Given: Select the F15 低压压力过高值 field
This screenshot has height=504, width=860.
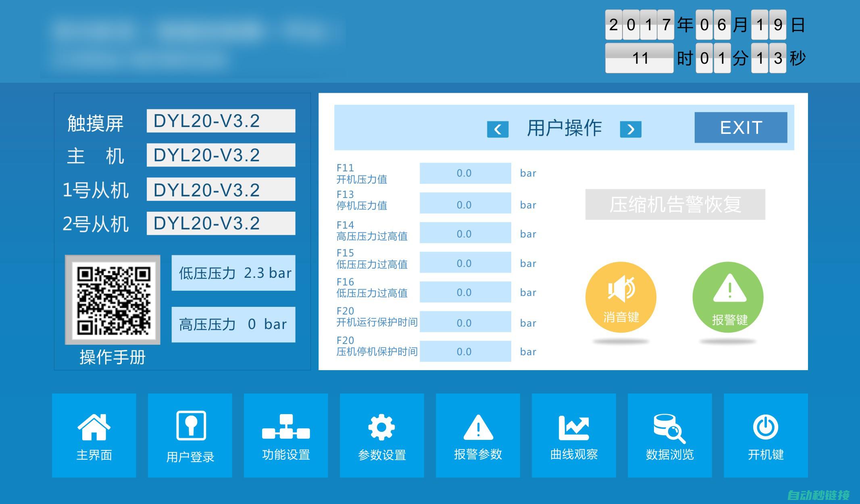Looking at the screenshot, I should (x=465, y=262).
